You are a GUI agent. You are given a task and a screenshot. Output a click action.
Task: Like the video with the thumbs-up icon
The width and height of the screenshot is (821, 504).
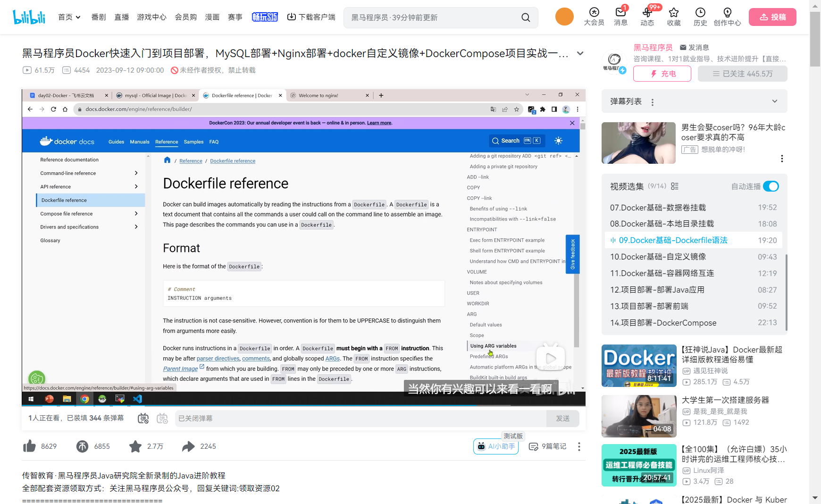[29, 446]
